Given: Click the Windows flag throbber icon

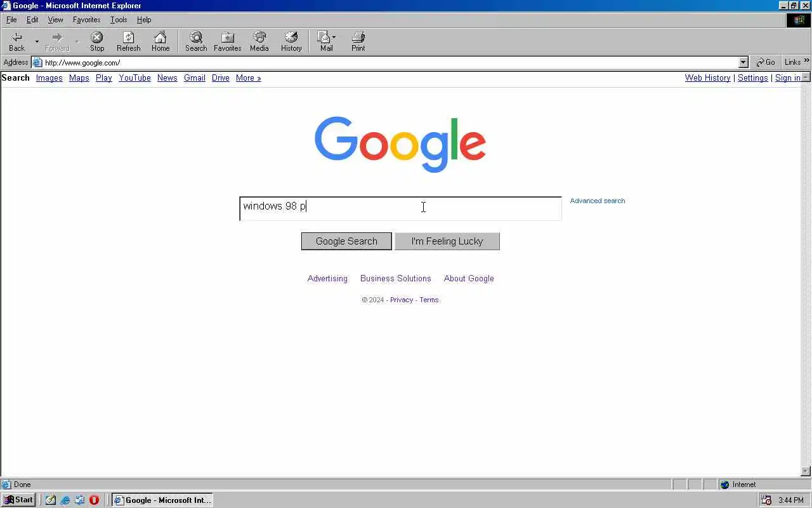Looking at the screenshot, I should coord(799,20).
